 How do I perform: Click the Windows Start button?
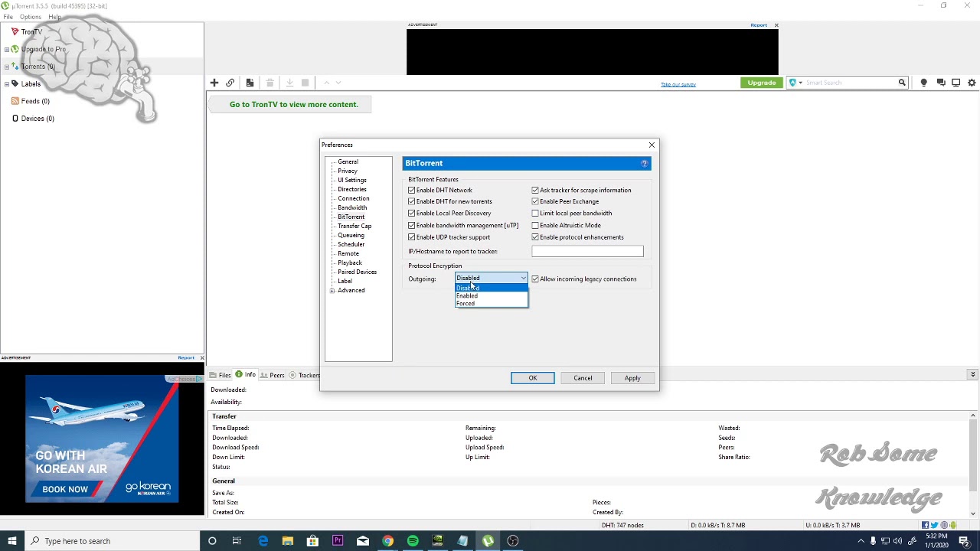tap(11, 541)
